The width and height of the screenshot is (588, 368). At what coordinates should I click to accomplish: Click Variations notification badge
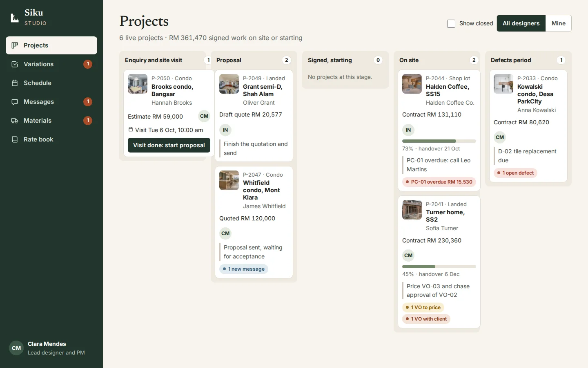[x=88, y=64]
